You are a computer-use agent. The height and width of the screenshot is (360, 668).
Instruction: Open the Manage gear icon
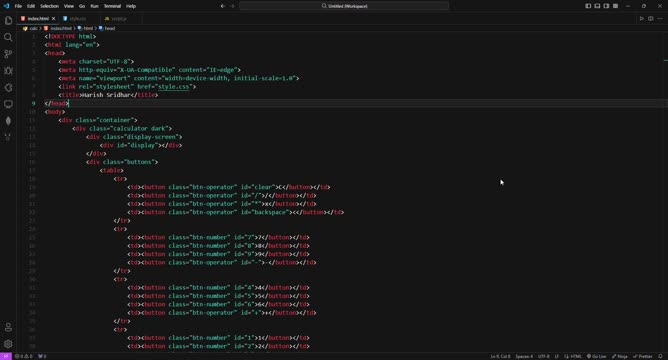pyautogui.click(x=8, y=344)
